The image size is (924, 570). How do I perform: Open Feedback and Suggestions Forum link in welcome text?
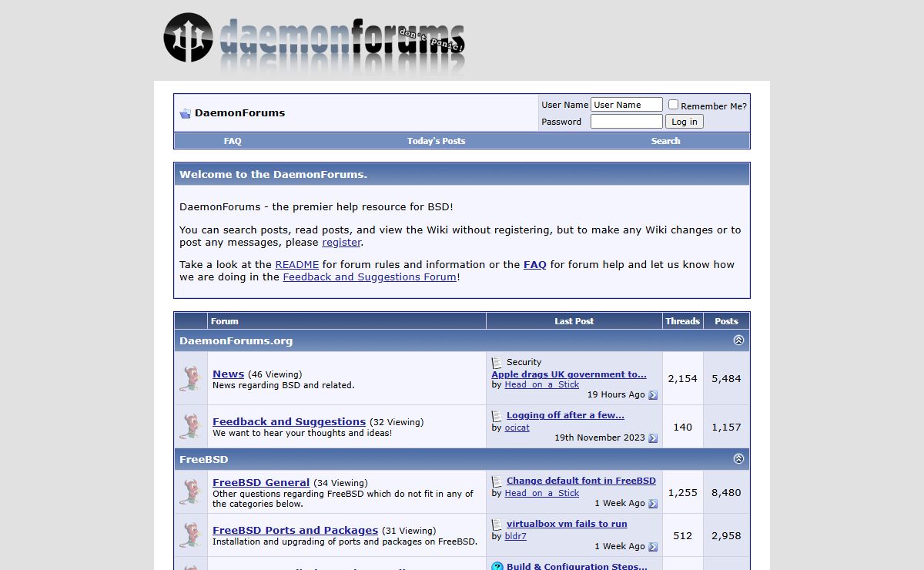(x=370, y=277)
